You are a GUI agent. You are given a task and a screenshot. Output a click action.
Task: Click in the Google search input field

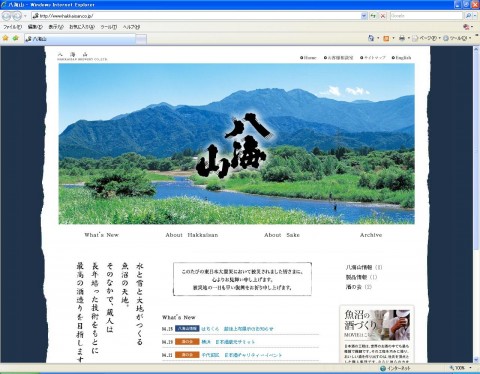tap(426, 16)
